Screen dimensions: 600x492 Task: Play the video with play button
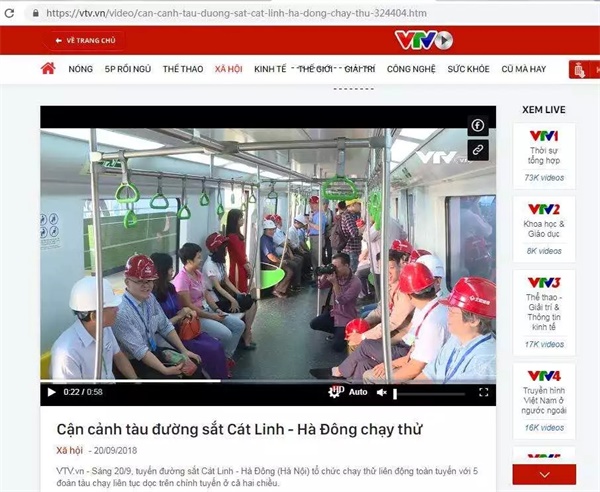[x=51, y=392]
